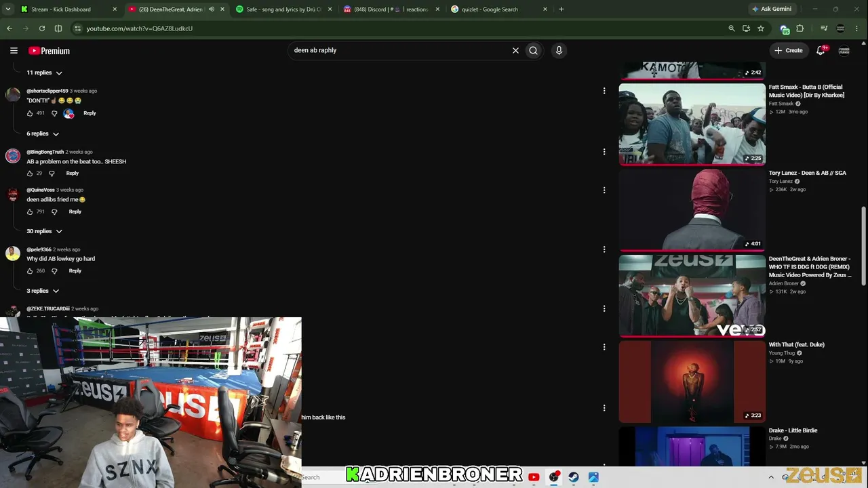Image resolution: width=868 pixels, height=488 pixels.
Task: Clear the search box text
Action: (515, 50)
